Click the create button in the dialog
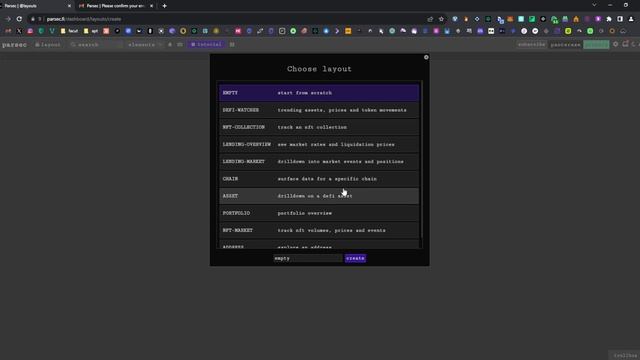This screenshot has width=640, height=360. click(x=355, y=258)
